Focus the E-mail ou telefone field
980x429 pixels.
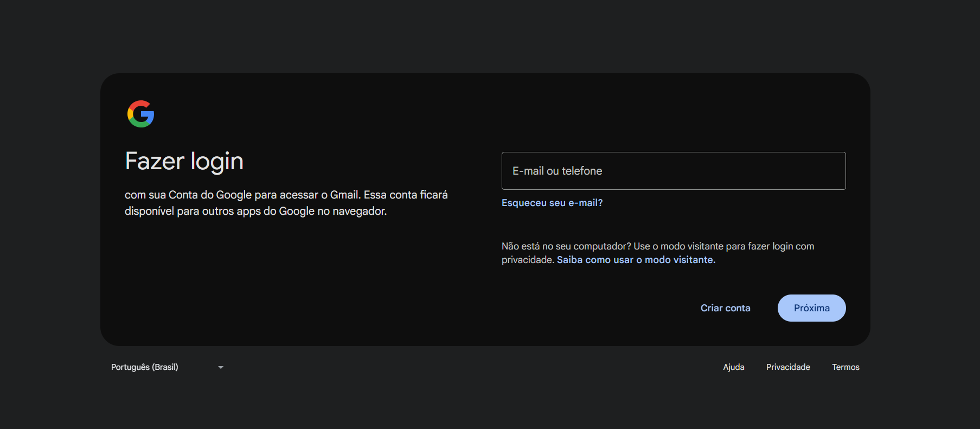(674, 171)
